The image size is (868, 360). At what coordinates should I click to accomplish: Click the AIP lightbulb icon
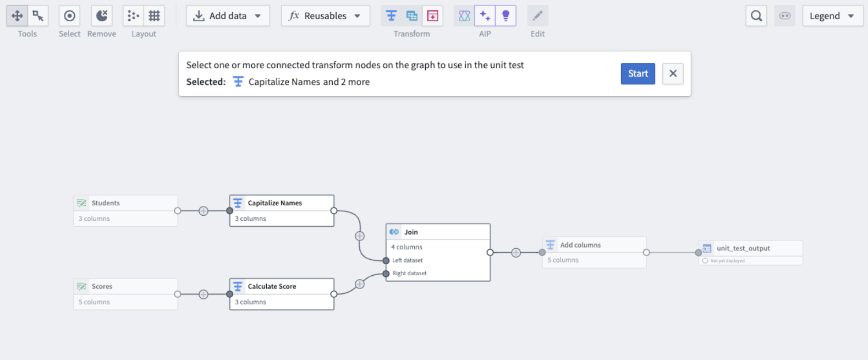tap(506, 16)
